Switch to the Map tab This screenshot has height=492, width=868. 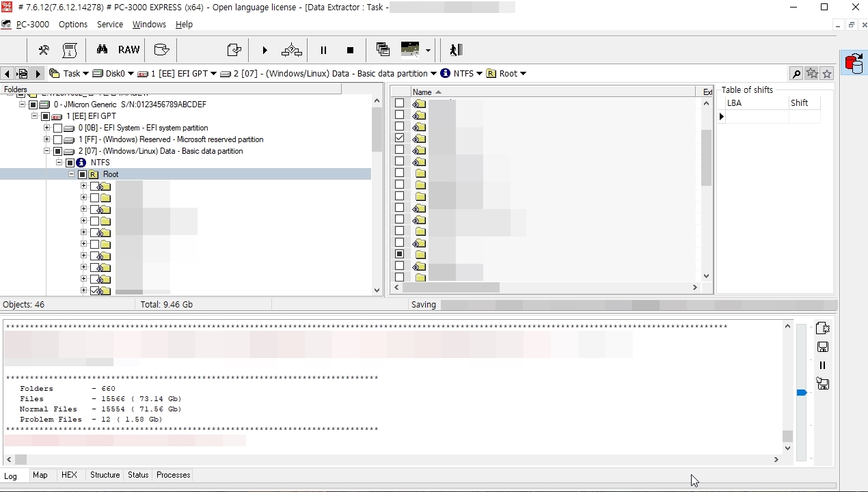coord(40,475)
